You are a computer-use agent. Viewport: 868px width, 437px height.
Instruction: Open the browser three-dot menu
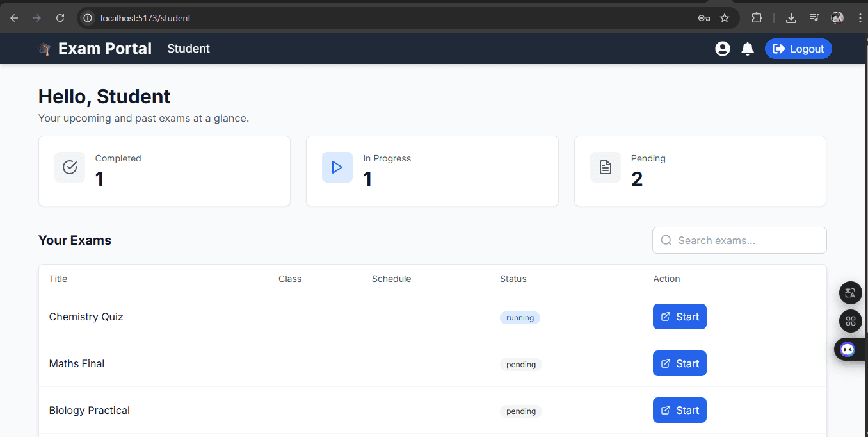coord(860,18)
